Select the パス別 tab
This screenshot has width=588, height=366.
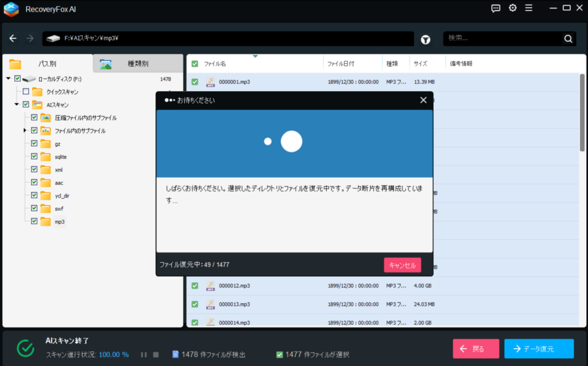(x=47, y=64)
